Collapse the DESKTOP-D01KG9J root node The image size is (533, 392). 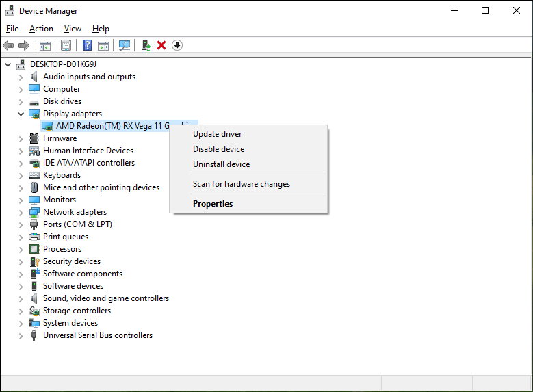(8, 64)
